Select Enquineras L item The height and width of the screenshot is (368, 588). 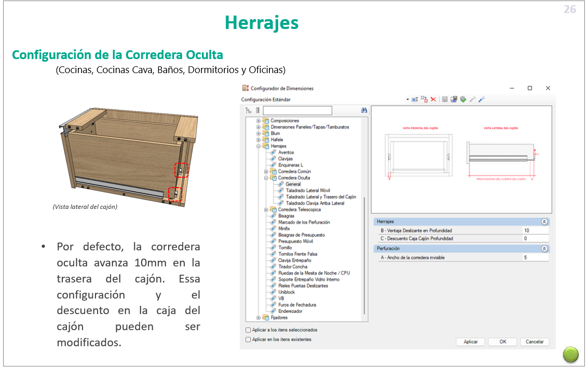[291, 165]
